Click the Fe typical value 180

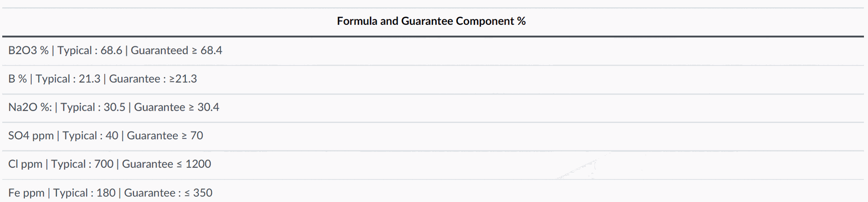(106, 193)
